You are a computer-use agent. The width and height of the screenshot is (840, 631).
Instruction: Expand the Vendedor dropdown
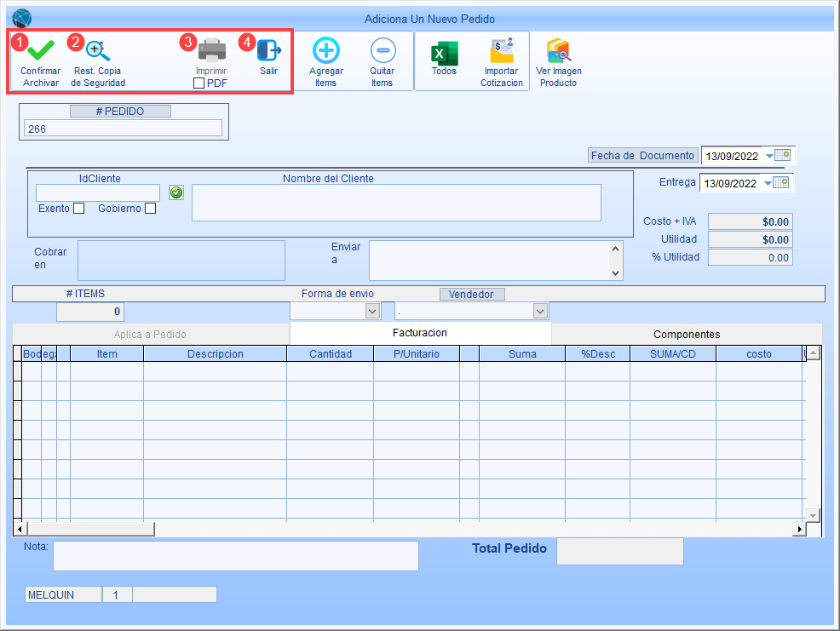(x=540, y=311)
